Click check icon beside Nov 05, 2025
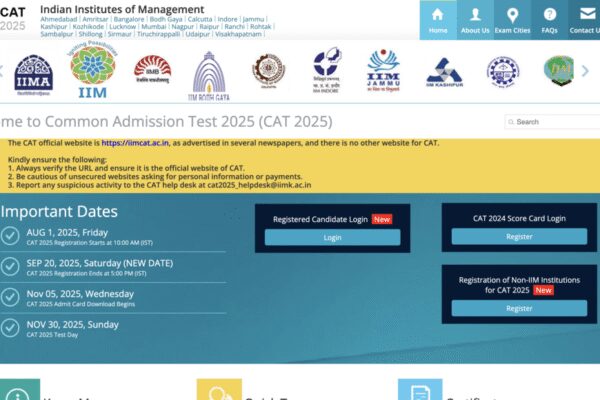 click(x=10, y=297)
